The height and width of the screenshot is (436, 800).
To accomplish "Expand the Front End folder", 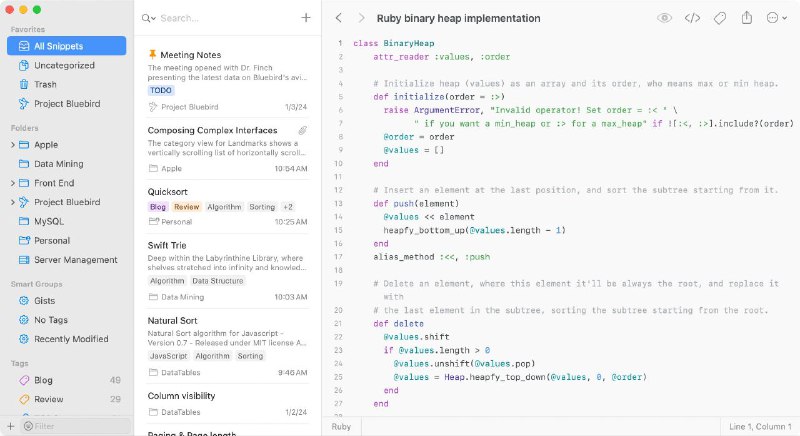I will pos(12,183).
